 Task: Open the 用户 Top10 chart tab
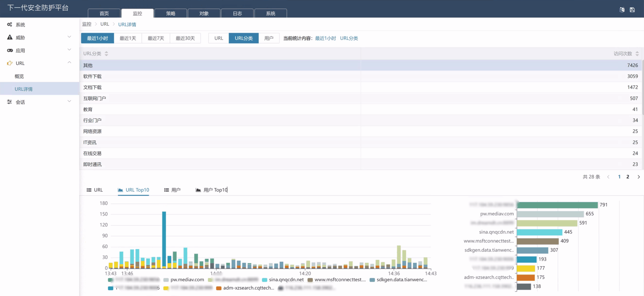[212, 190]
